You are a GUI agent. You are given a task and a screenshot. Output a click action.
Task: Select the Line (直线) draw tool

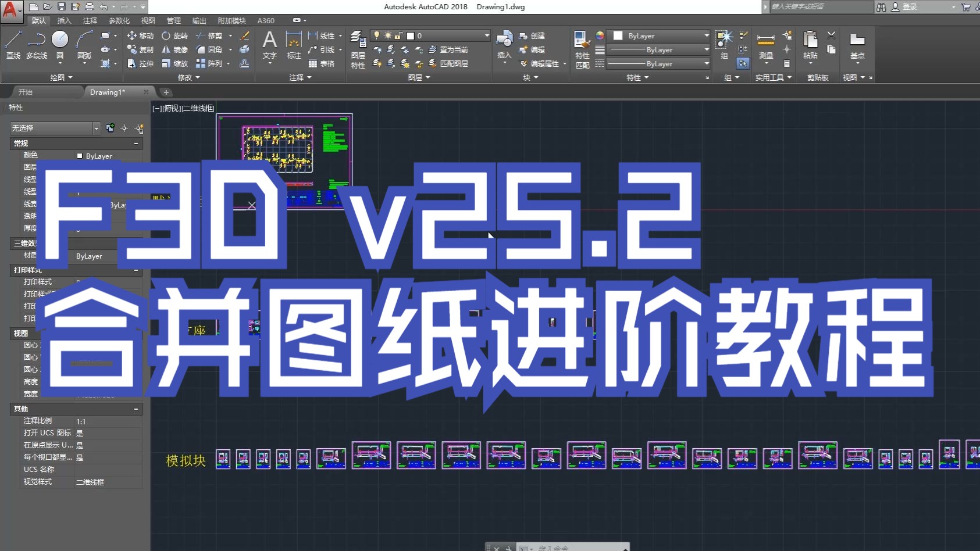pyautogui.click(x=13, y=44)
